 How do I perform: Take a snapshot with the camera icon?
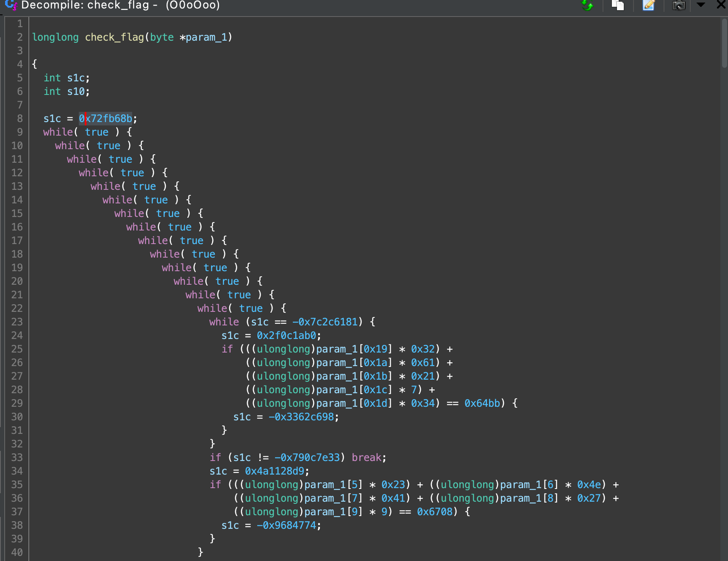tap(679, 5)
